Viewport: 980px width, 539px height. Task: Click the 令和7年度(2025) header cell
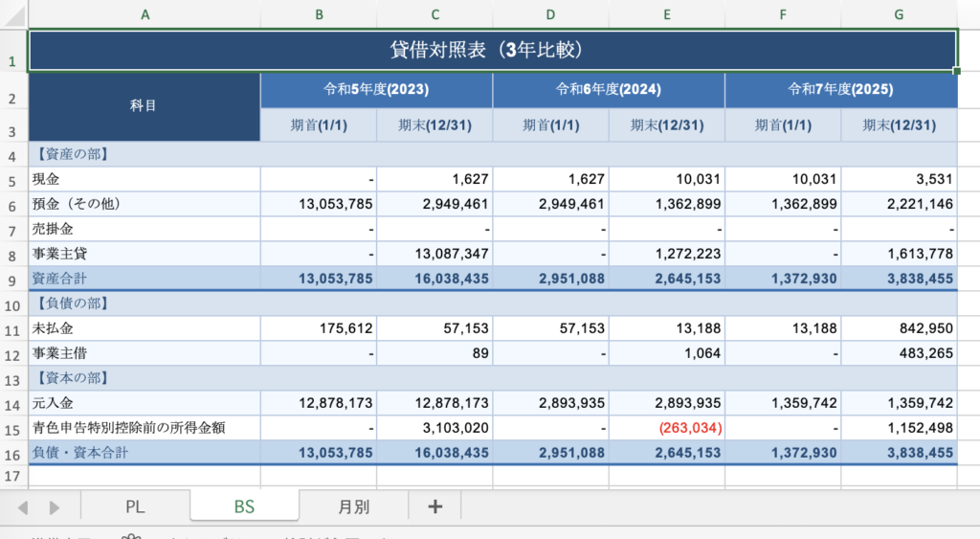pyautogui.click(x=840, y=90)
